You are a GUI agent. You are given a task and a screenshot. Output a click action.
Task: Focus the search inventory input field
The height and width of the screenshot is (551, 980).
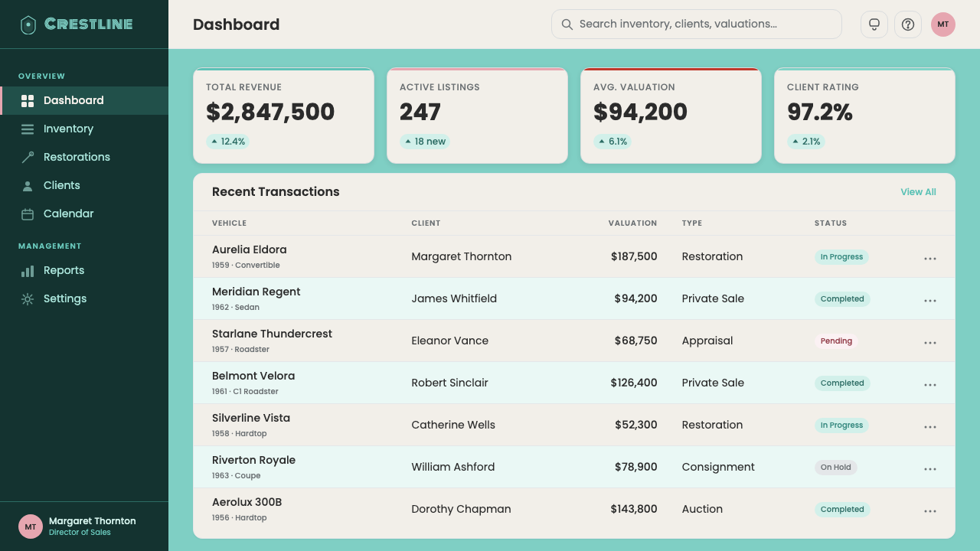pyautogui.click(x=697, y=24)
